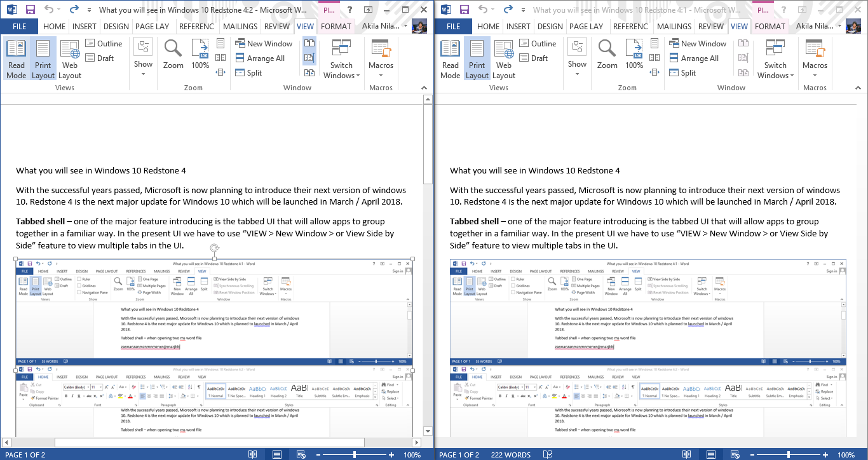The image size is (868, 460).
Task: Click the Split icon in the 4:2 window
Action: [240, 73]
